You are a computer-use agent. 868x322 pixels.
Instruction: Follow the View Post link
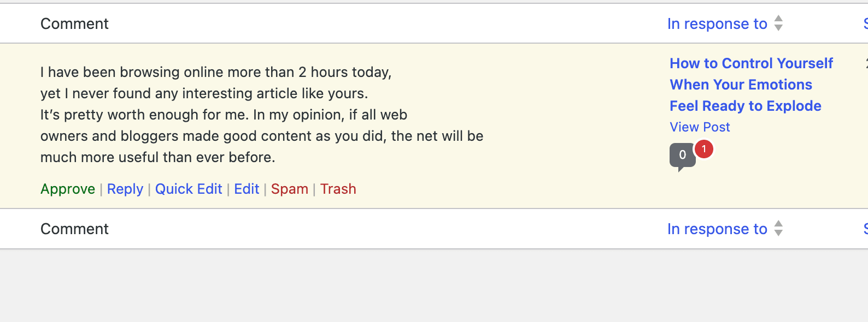pos(700,127)
